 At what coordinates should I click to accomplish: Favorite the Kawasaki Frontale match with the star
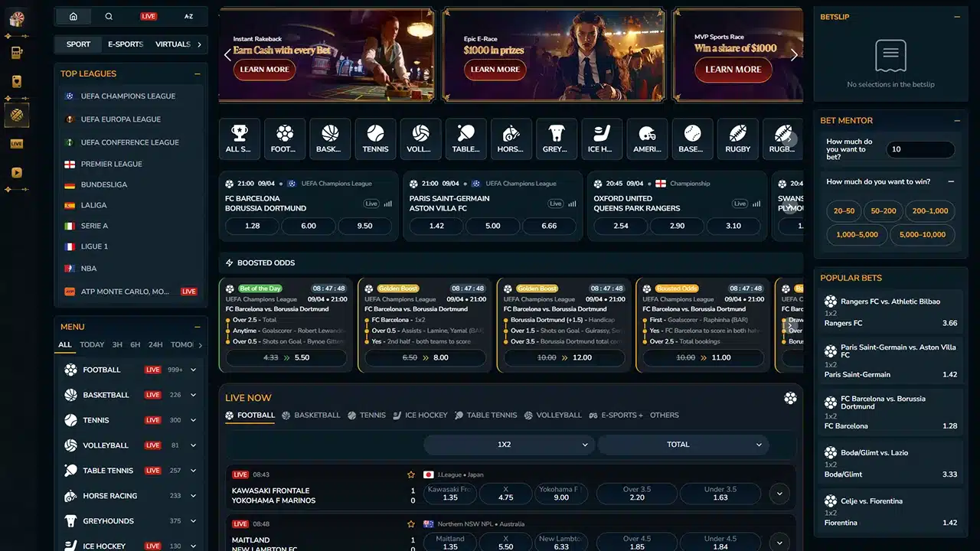pos(411,474)
